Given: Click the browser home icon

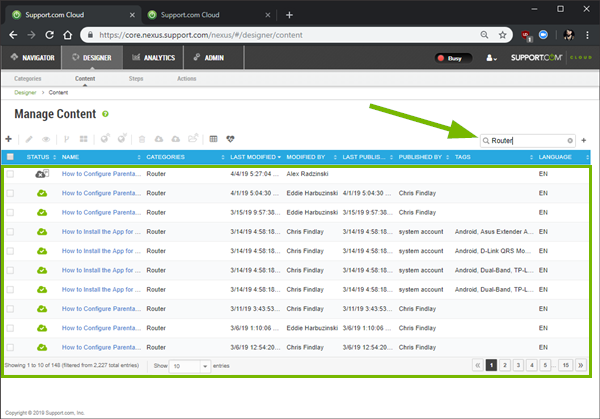Looking at the screenshot, I should [x=68, y=35].
